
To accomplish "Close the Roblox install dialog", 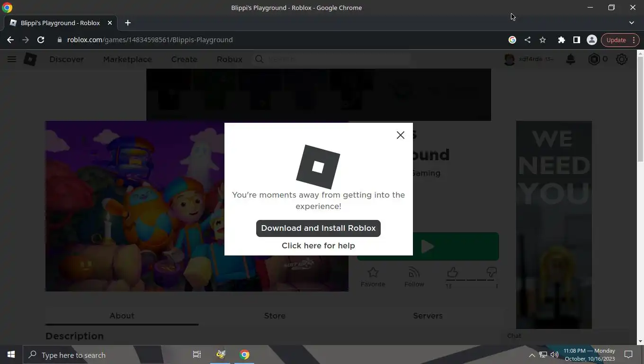I will point(400,135).
